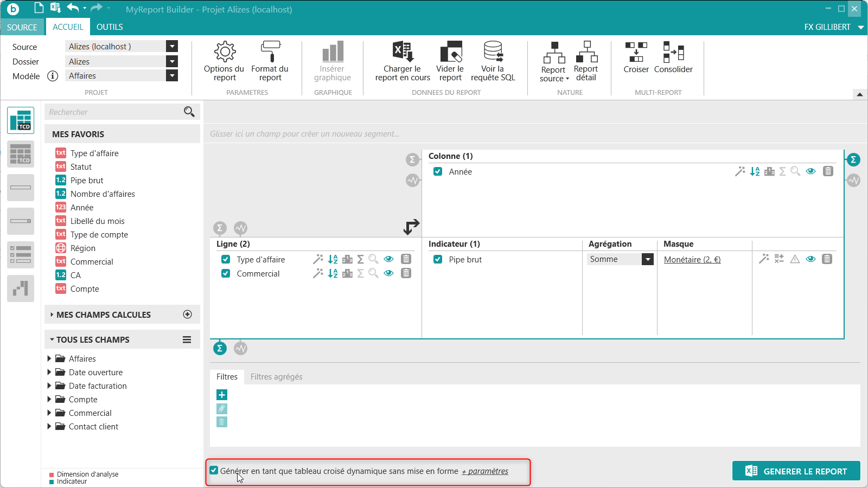Image resolution: width=868 pixels, height=488 pixels.
Task: Click GENERER LE REPORT button
Action: click(x=796, y=471)
